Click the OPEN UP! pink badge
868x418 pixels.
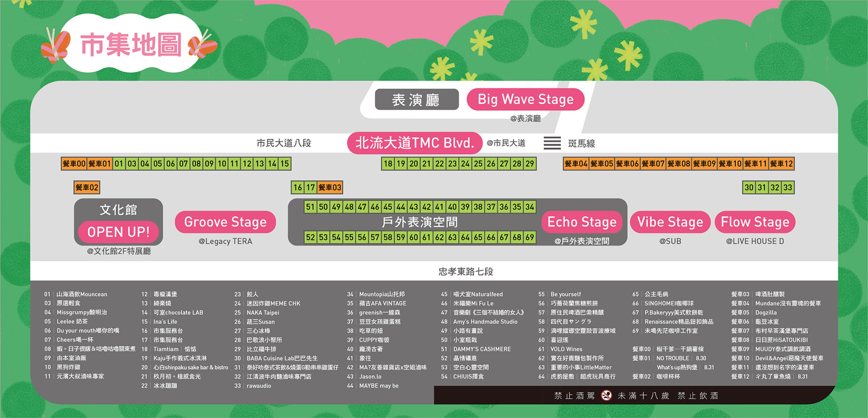click(118, 232)
